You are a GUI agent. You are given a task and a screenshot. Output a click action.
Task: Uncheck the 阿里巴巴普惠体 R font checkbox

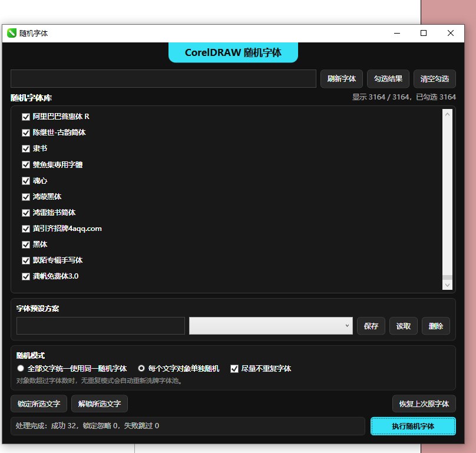click(26, 117)
